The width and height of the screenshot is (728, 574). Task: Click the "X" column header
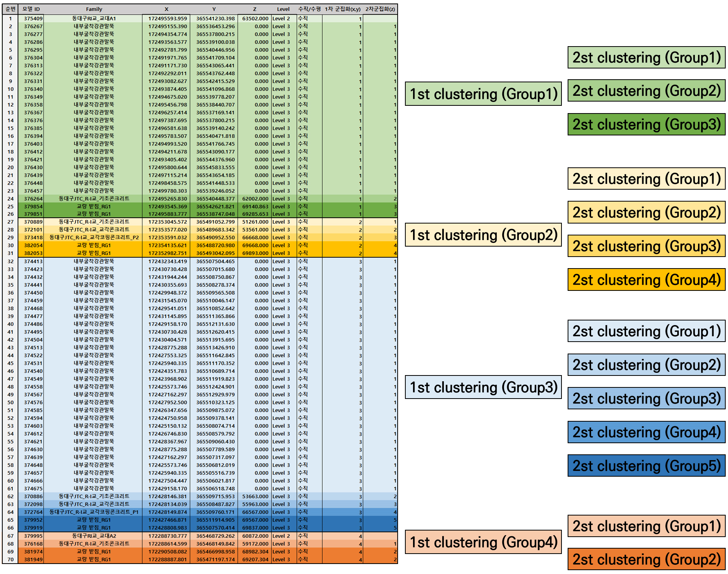pos(166,9)
